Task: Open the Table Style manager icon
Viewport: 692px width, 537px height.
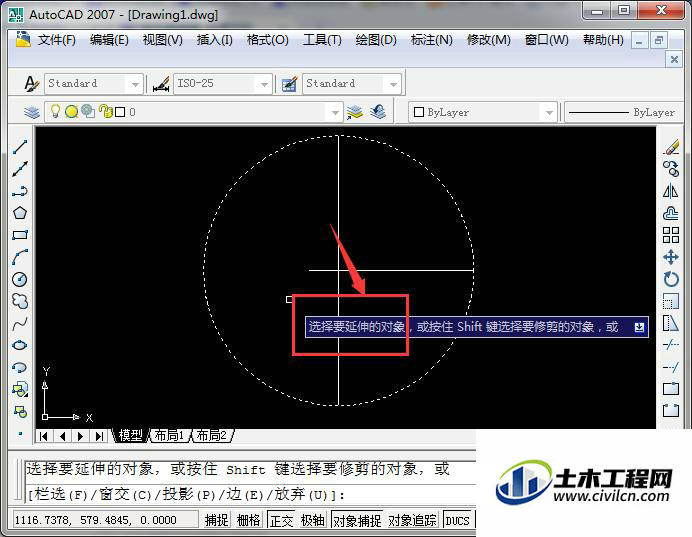Action: click(290, 83)
